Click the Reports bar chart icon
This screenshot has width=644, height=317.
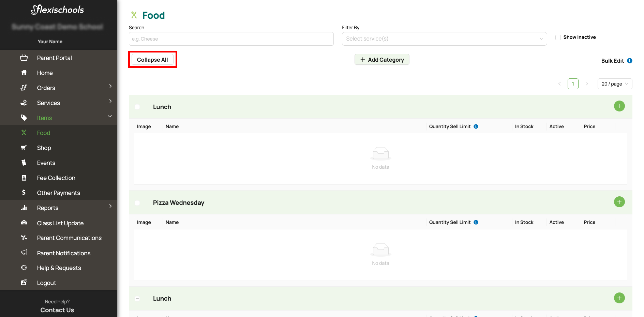[24, 208]
